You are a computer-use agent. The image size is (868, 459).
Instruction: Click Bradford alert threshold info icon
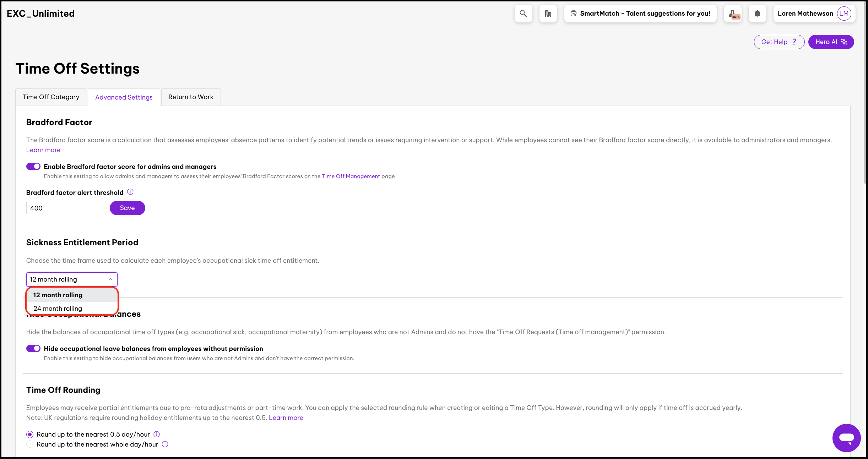coord(130,192)
